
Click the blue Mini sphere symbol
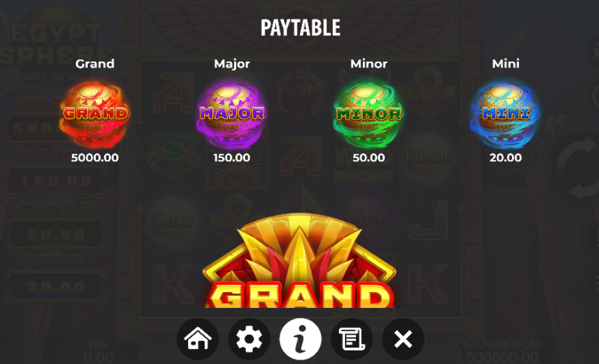[x=506, y=114]
